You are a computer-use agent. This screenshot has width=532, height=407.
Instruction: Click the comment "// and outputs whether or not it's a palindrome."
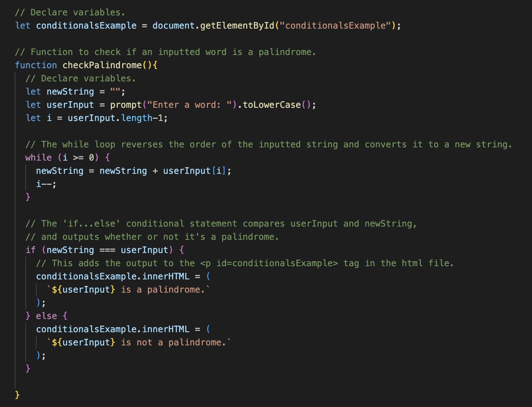[152, 237]
